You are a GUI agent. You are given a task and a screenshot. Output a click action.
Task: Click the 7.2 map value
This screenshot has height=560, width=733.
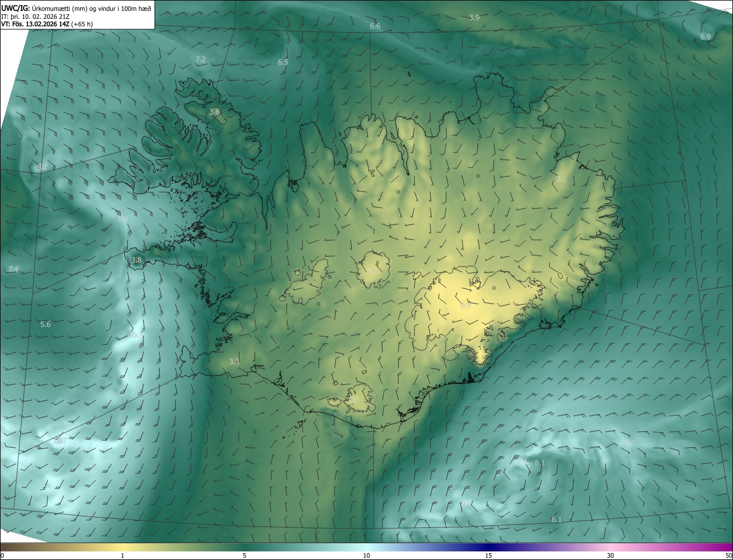point(200,60)
